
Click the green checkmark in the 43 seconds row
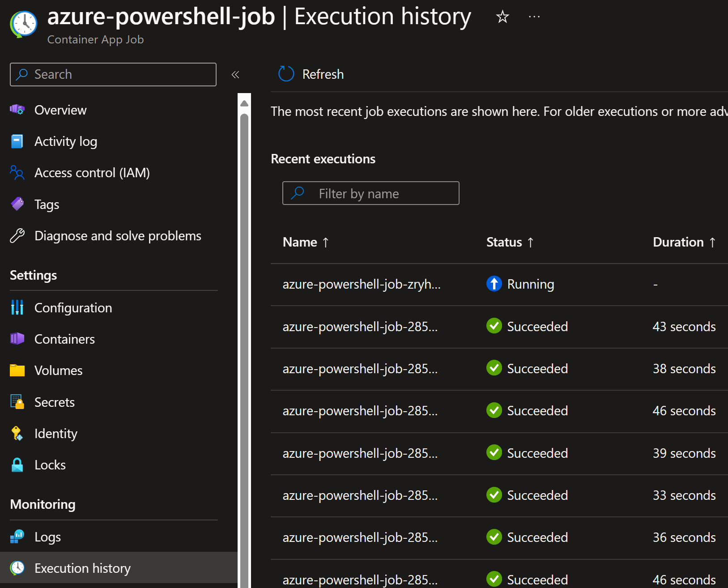pyautogui.click(x=494, y=326)
